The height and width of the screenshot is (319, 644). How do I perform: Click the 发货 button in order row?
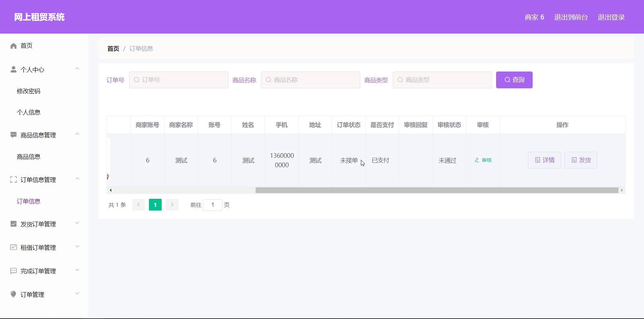(581, 160)
